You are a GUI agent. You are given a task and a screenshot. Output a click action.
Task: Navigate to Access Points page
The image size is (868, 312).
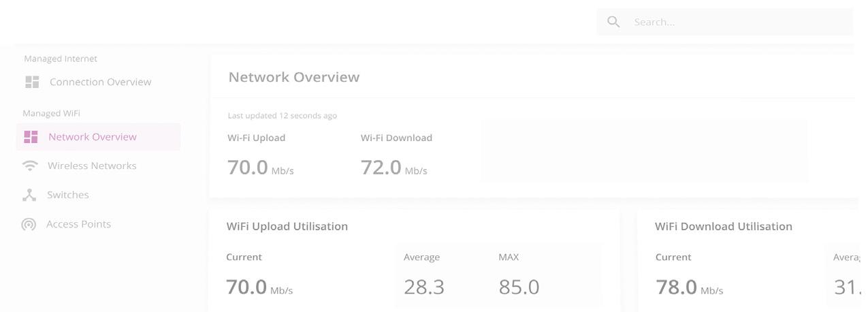[x=78, y=224]
